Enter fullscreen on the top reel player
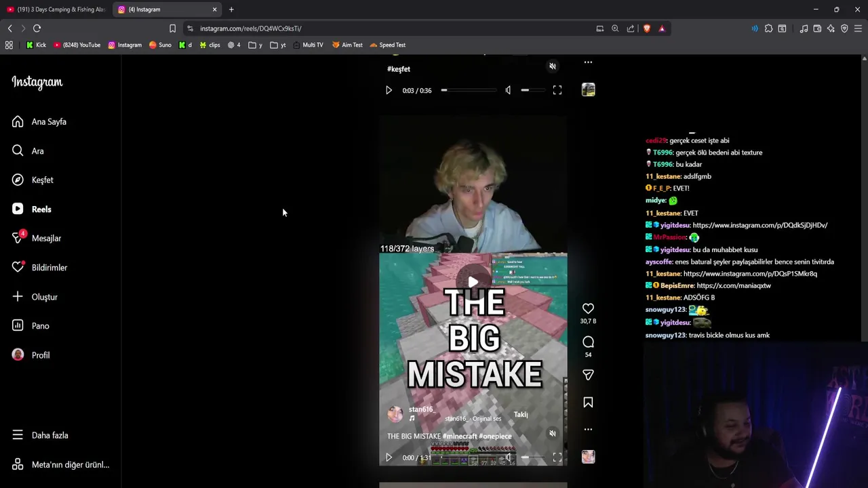Screen dimensions: 868x488 [557, 90]
